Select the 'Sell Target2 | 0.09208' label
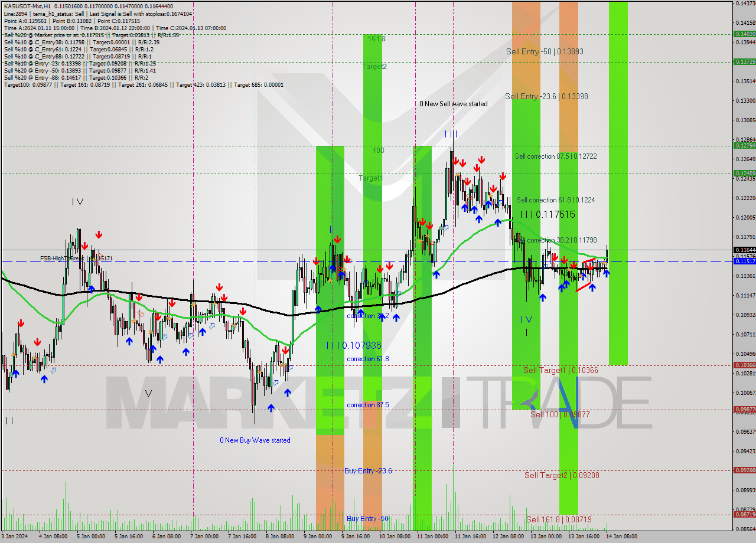 [562, 475]
